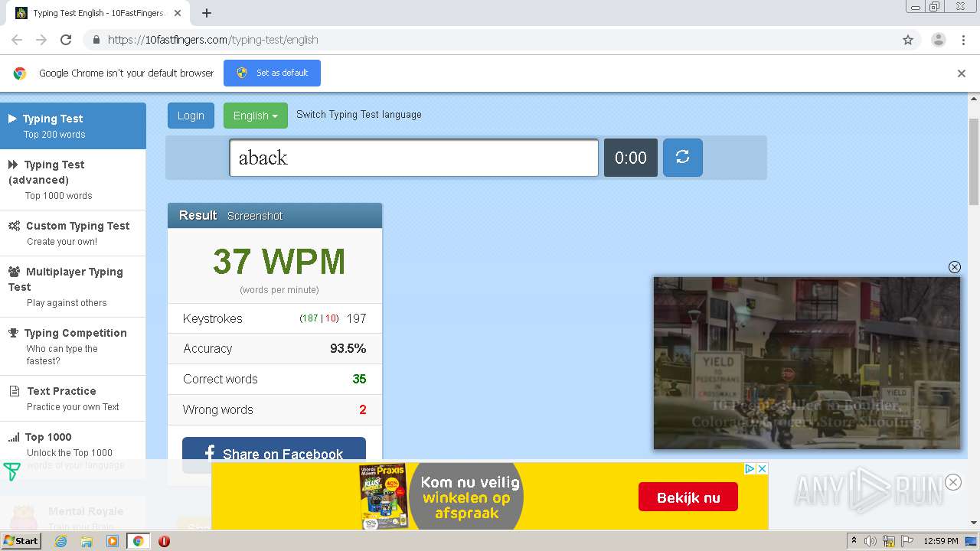
Task: Open Typing Test (advanced) menu item
Action: [73, 179]
